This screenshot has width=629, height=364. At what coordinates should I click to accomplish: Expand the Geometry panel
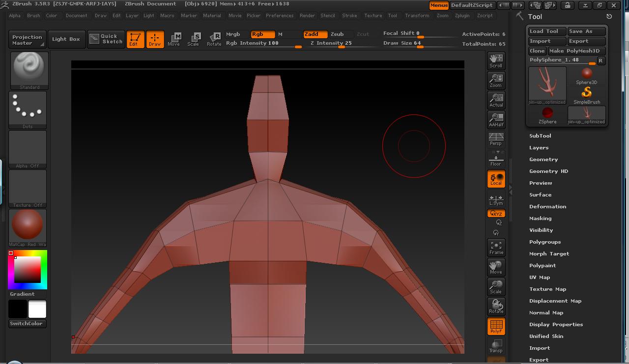click(x=543, y=159)
